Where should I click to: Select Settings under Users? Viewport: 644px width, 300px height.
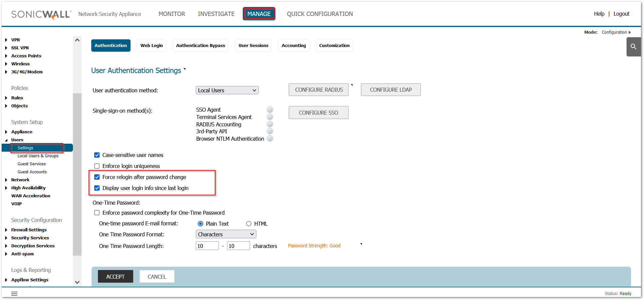point(37,148)
